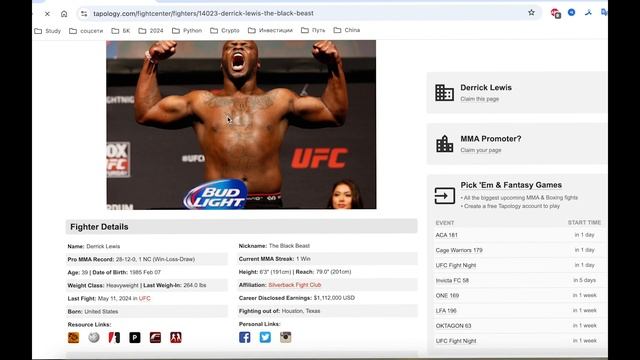Click the '1 Win' current MMA streak value
Viewport: 640px width, 360px height.
point(303,259)
